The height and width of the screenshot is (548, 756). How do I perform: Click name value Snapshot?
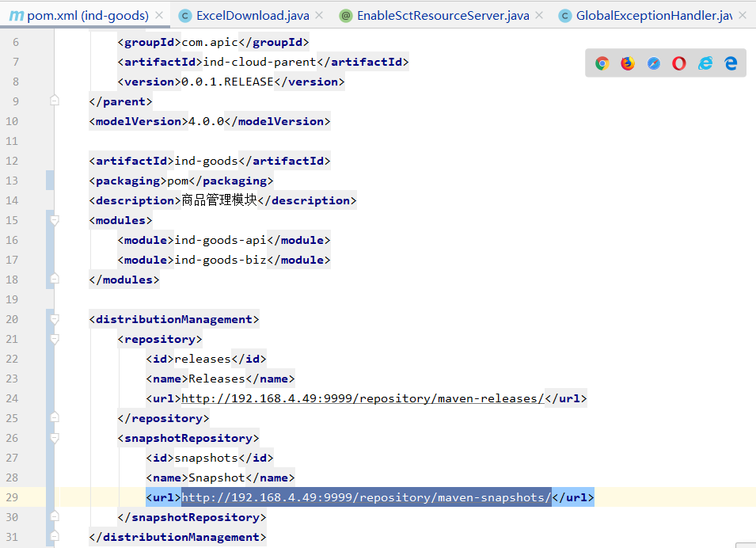217,478
